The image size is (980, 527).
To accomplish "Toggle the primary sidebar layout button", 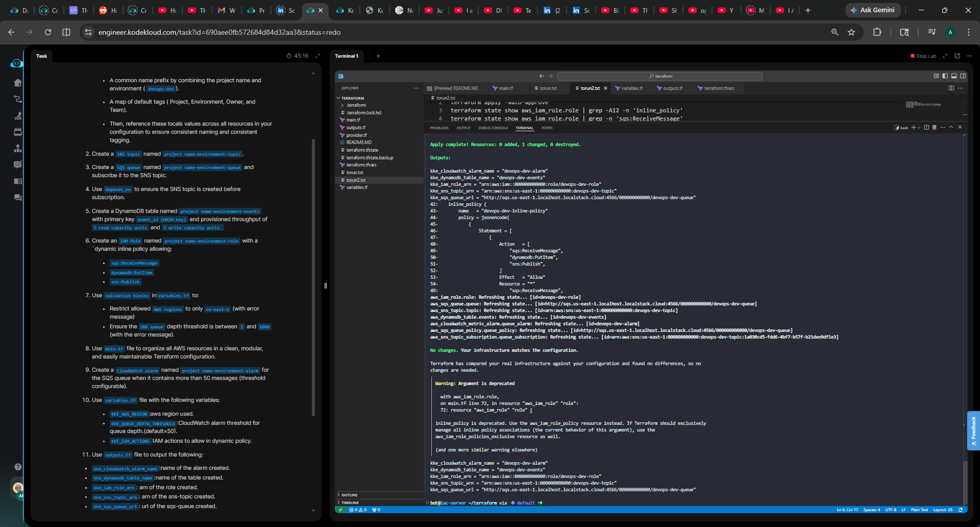I will pyautogui.click(x=945, y=76).
